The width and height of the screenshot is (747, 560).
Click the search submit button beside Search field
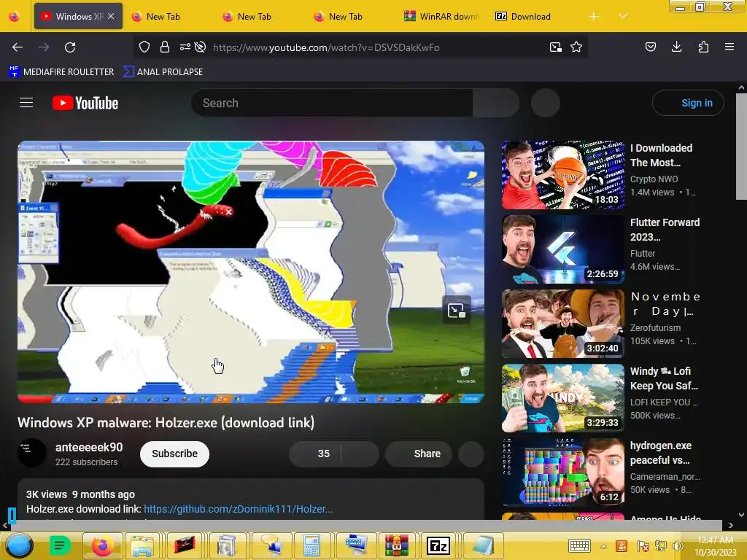click(496, 103)
